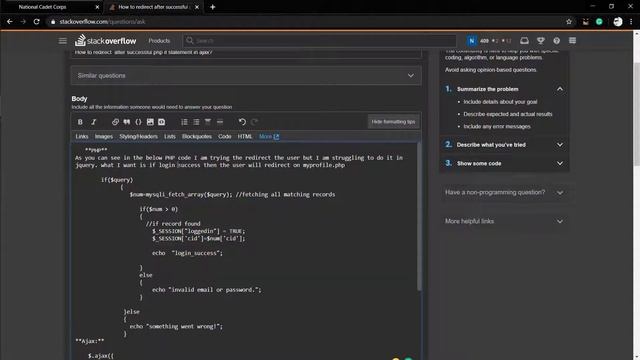Bookmark this page with the star icon
The width and height of the screenshot is (640, 360).
[569, 22]
